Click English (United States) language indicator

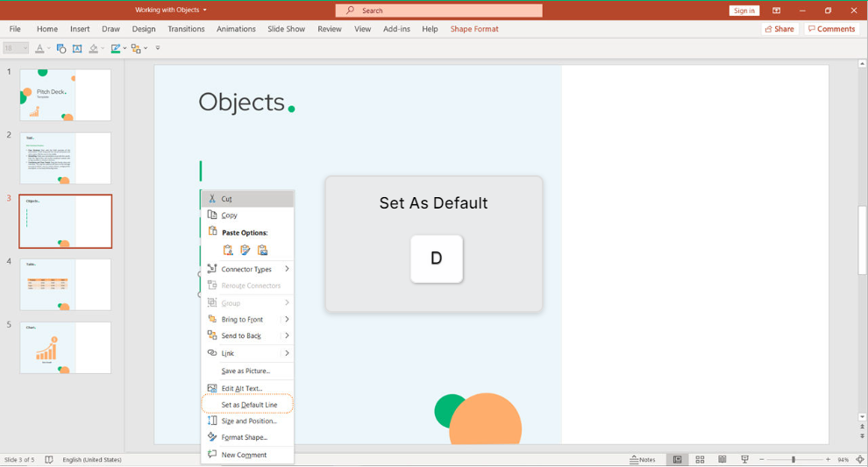[x=92, y=460]
